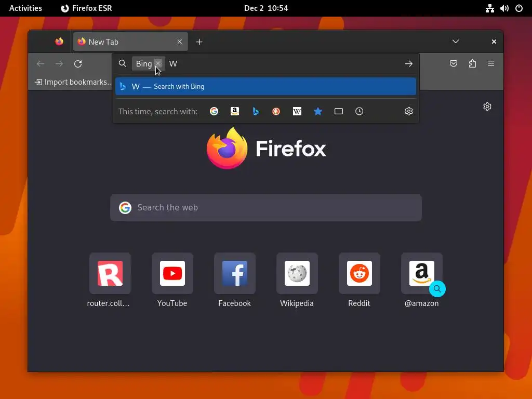The height and width of the screenshot is (399, 532).
Task: Click the address bar magnifier icon
Action: [123, 63]
